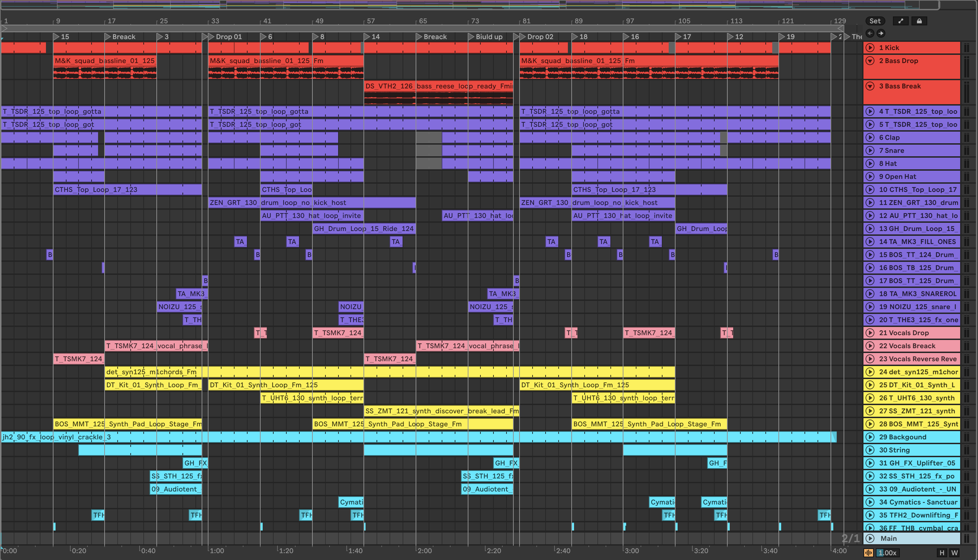Unfold the 1 Kick track
978x560 pixels.
(870, 48)
